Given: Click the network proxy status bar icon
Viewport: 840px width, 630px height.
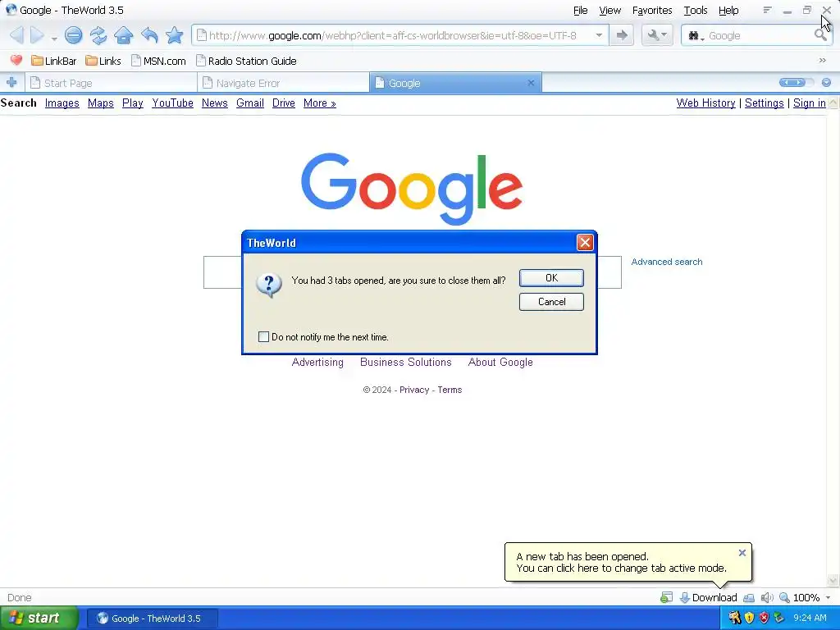Looking at the screenshot, I should click(x=749, y=597).
